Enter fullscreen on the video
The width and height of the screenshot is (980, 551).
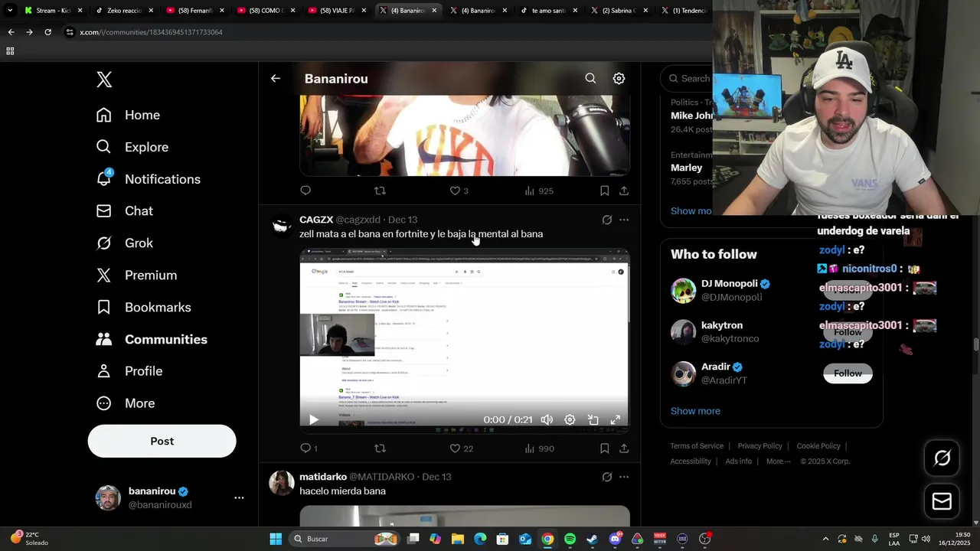point(615,419)
